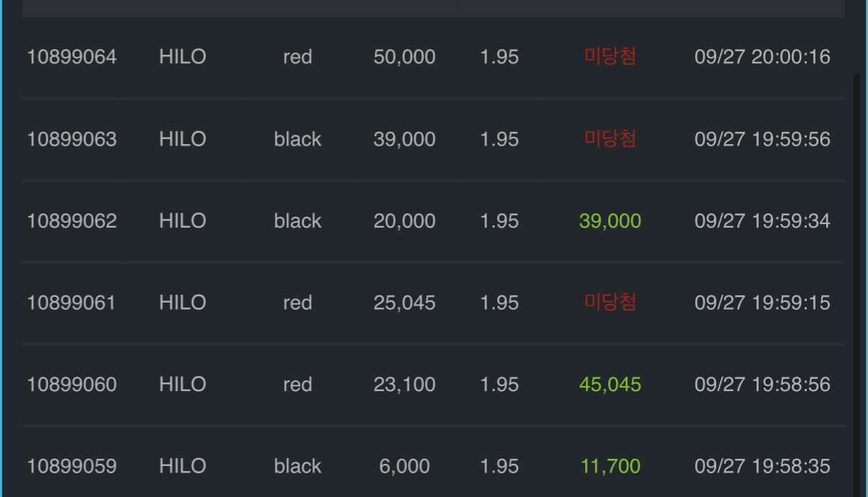The height and width of the screenshot is (497, 868).
Task: Click the green 39,000 payout
Action: click(610, 221)
